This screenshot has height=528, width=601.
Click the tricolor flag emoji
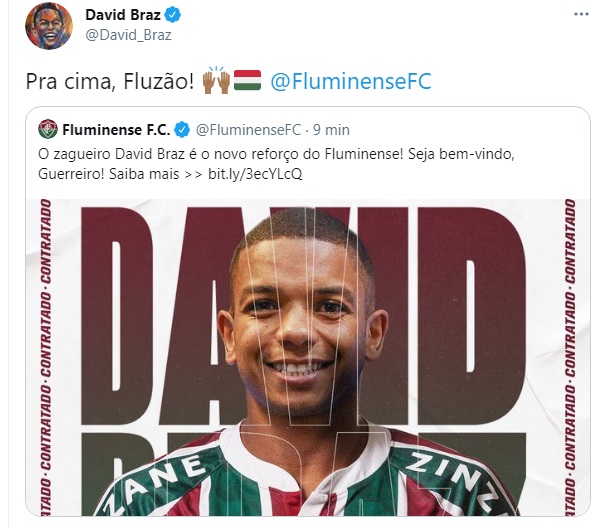pyautogui.click(x=247, y=80)
